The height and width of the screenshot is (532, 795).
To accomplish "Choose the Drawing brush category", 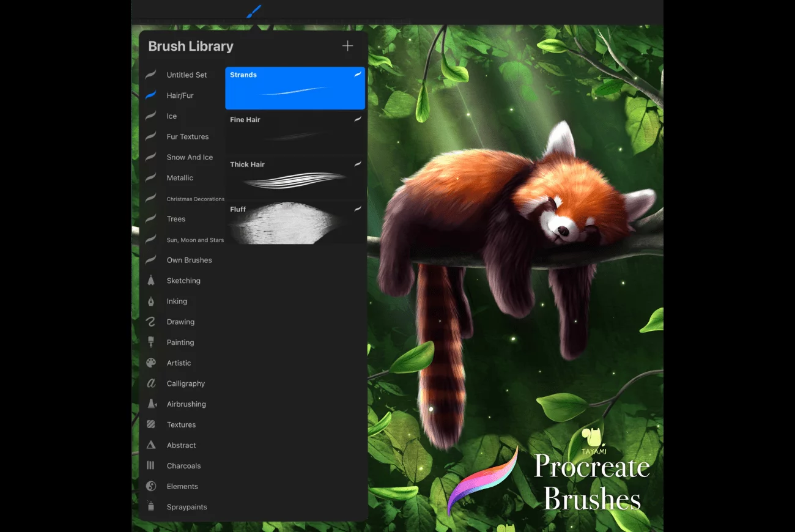I will [182, 322].
